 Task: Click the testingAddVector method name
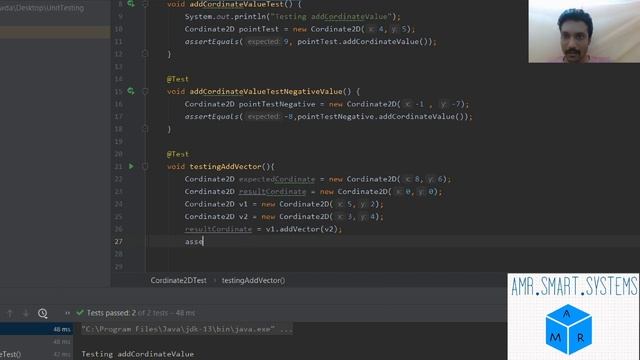click(x=225, y=167)
